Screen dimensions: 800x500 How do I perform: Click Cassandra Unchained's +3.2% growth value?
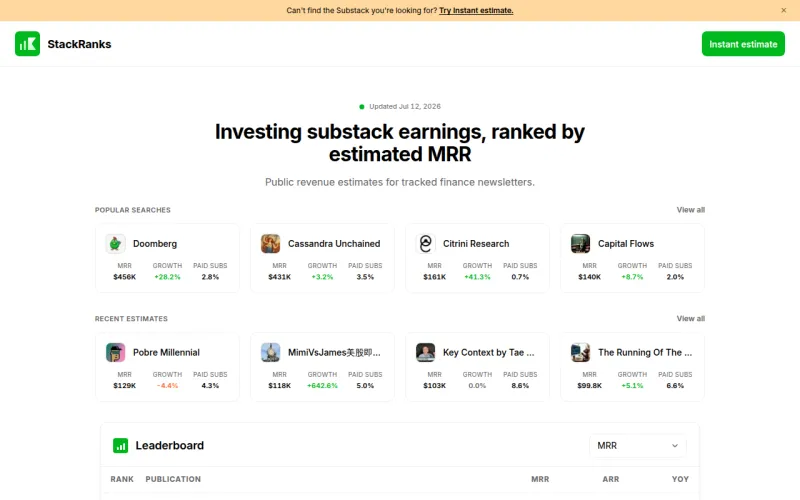point(322,277)
